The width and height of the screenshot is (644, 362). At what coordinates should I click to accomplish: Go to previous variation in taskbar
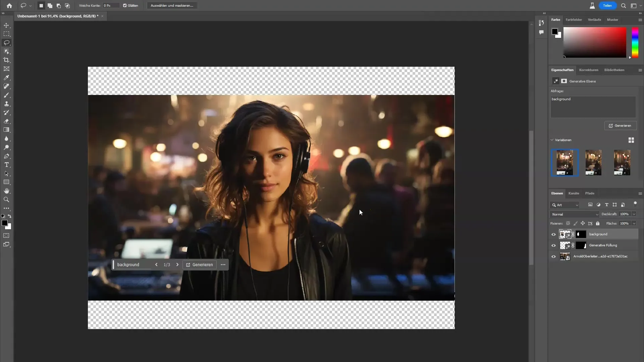(x=156, y=264)
